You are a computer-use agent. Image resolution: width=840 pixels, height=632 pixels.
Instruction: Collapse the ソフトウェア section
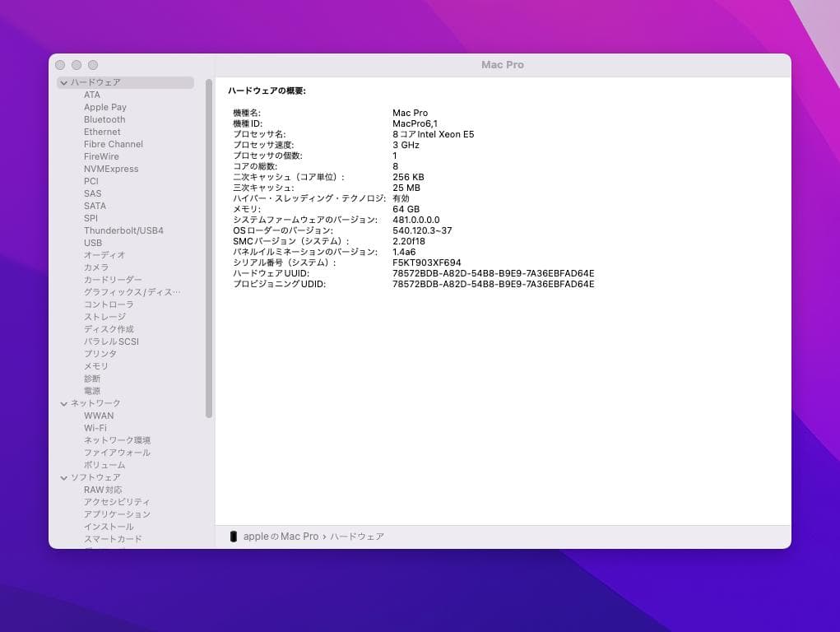click(63, 477)
